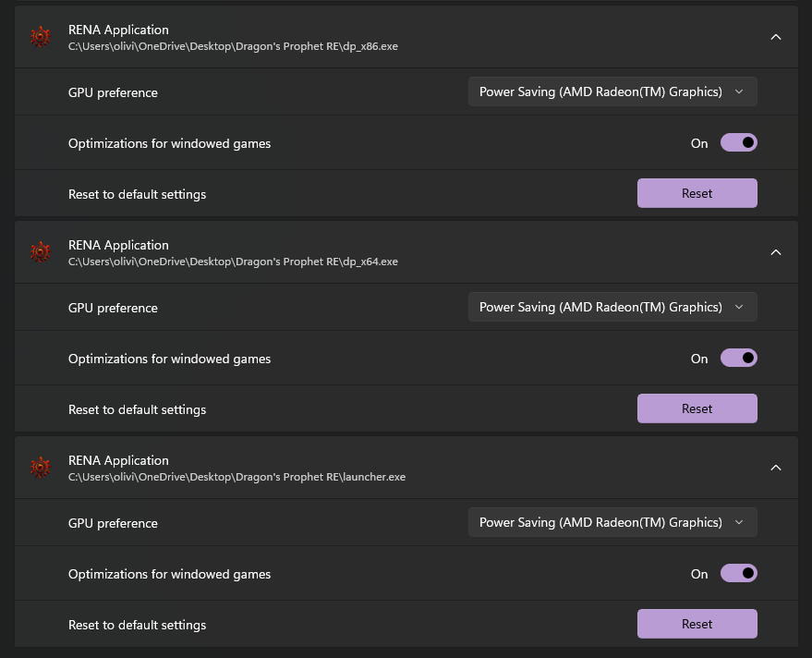The height and width of the screenshot is (658, 812).
Task: Open GPU preference dropdown for dp_x64.exe
Action: [612, 307]
